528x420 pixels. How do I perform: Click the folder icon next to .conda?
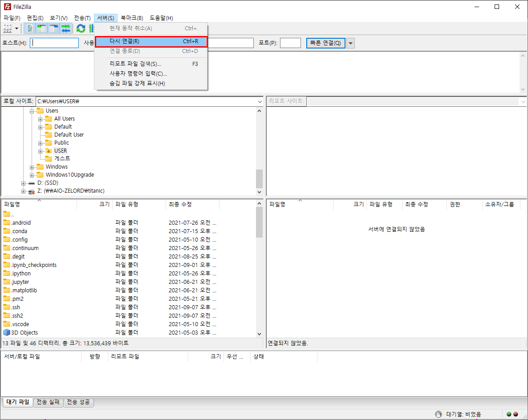(7, 231)
